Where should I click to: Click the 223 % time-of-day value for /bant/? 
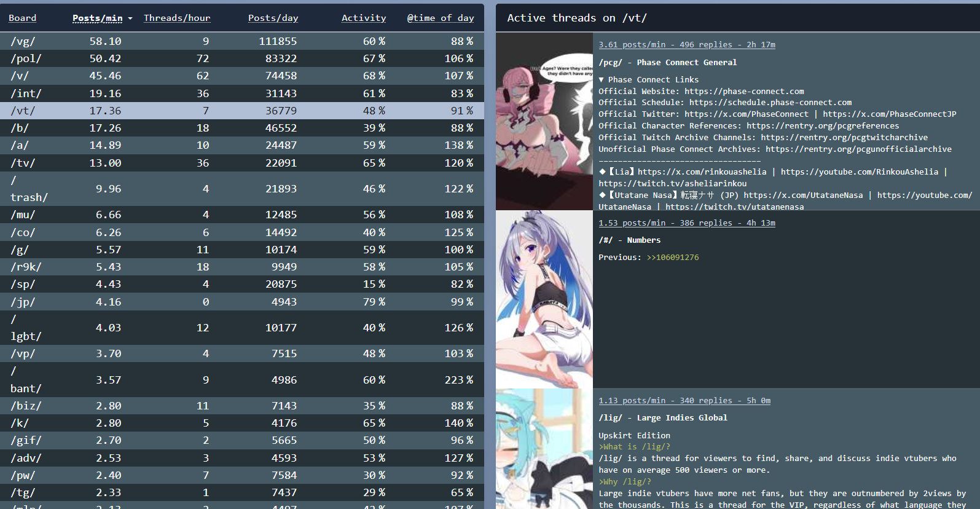(459, 380)
